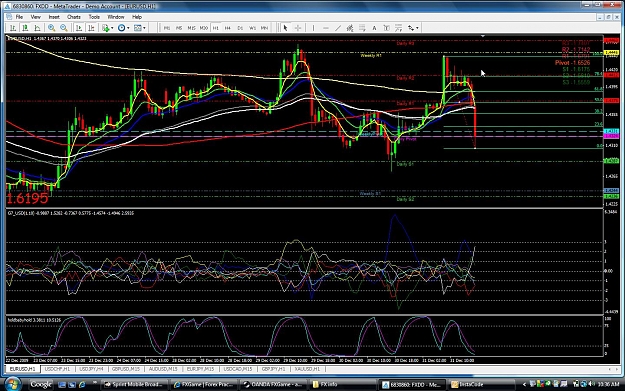The image size is (625, 391).
Task: Switch to GBPJPY,H1 chart tab
Action: tap(273, 369)
